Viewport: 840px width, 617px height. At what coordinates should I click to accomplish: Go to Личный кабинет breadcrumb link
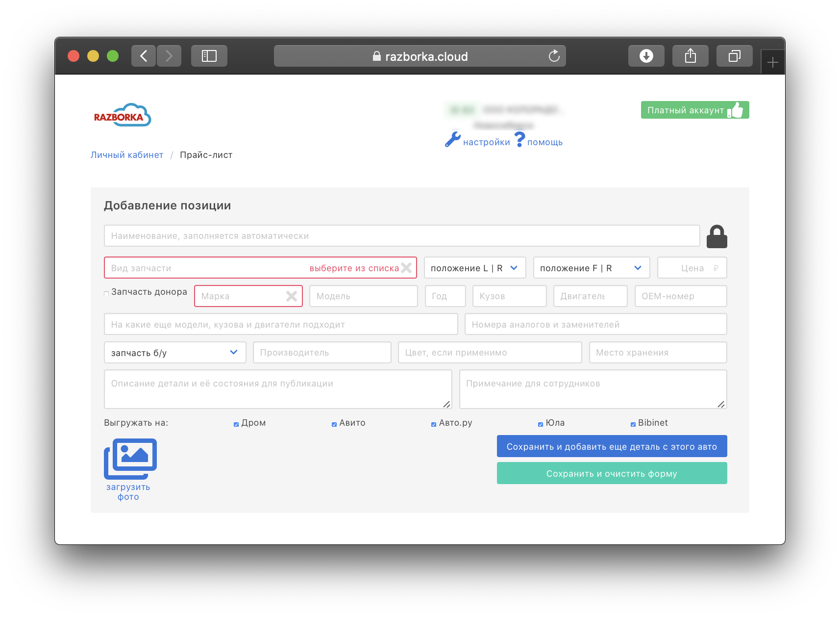tap(127, 155)
